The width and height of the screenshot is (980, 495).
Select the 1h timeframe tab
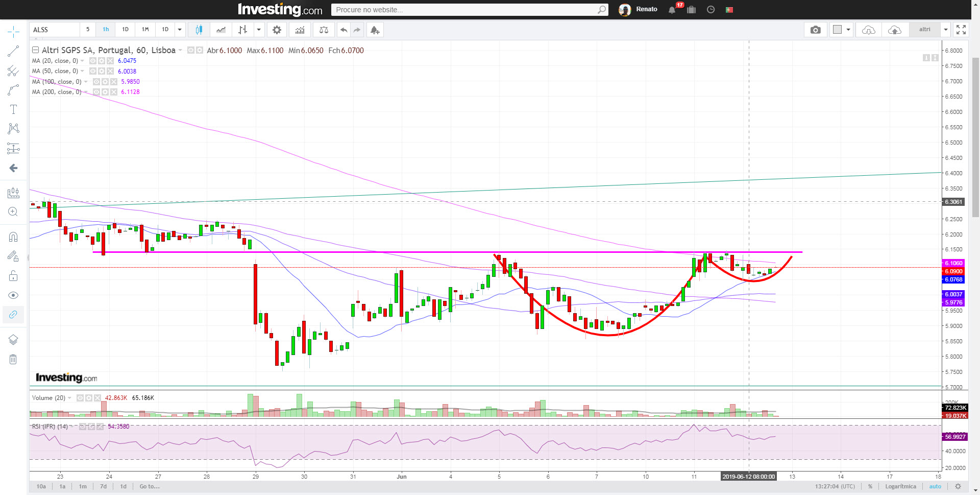[x=106, y=30]
